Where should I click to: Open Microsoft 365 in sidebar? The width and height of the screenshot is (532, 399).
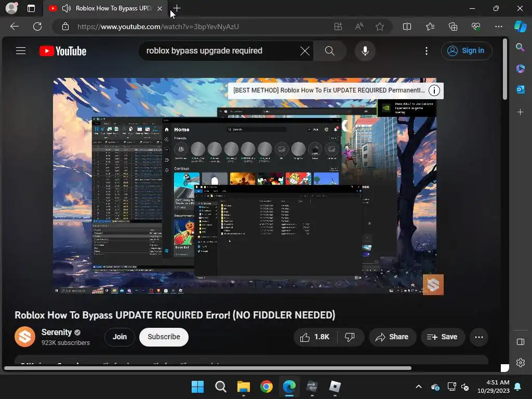click(x=520, y=69)
